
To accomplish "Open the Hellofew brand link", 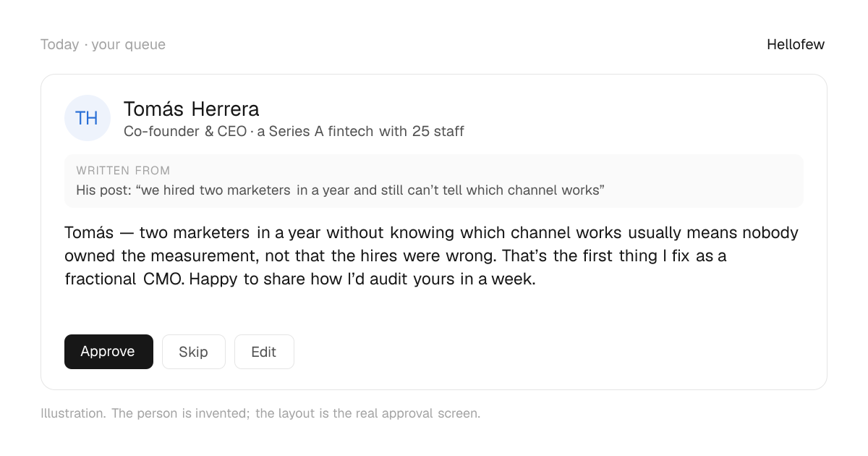I will (796, 44).
